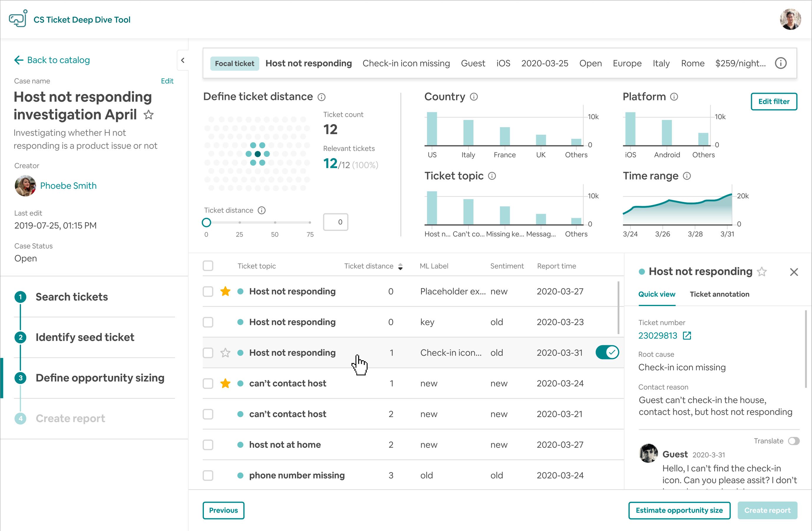812x531 pixels.
Task: Collapse the left sidebar panel
Action: tap(183, 60)
